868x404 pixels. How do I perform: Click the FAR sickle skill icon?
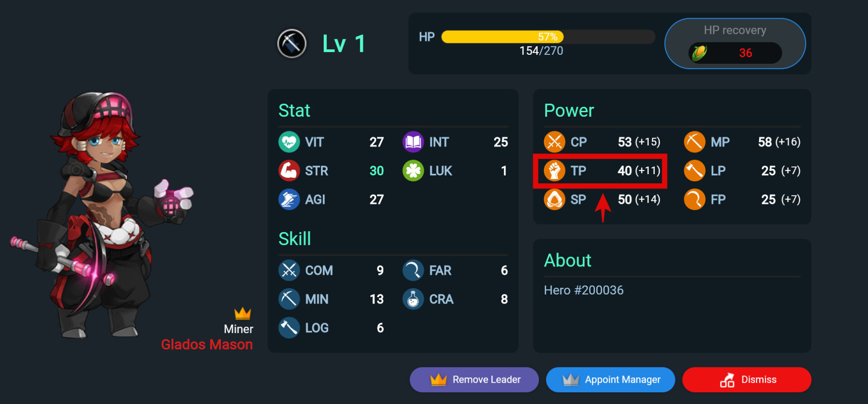tap(413, 271)
